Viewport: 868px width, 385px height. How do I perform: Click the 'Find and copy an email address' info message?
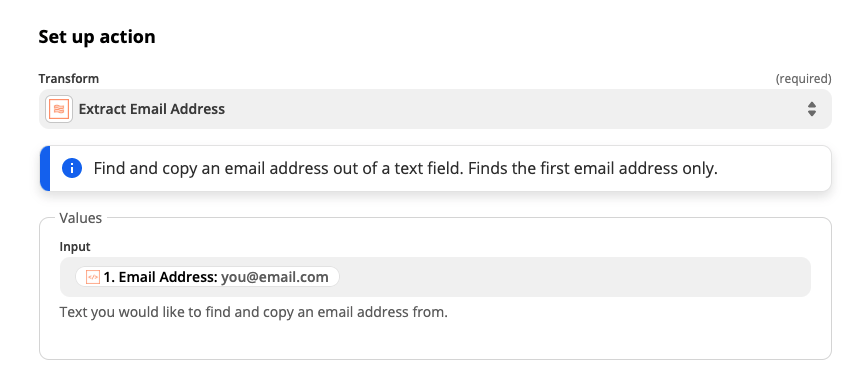[278, 168]
